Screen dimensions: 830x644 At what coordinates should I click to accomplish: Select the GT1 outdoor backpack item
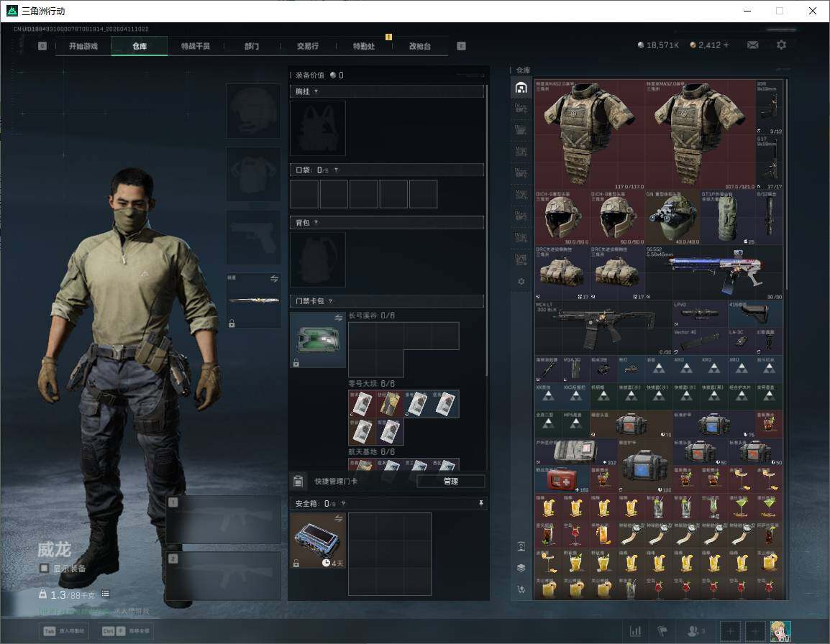click(728, 217)
